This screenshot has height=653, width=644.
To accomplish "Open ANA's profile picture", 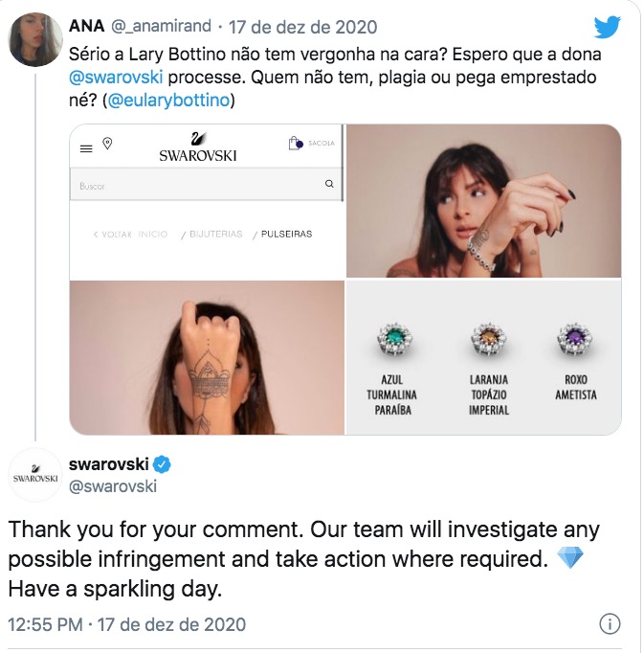I will (x=36, y=39).
